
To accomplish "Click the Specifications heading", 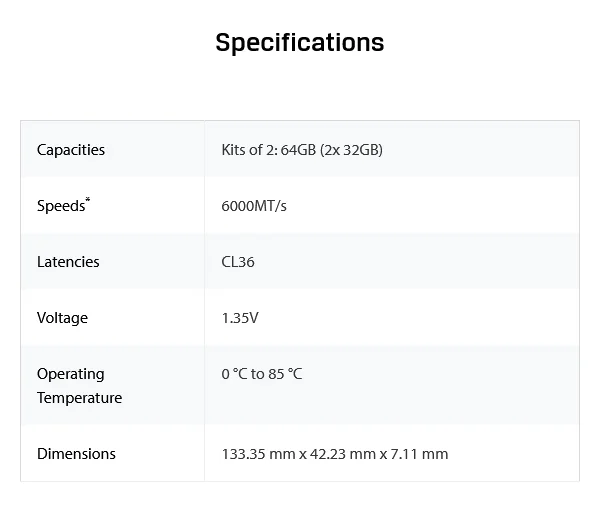I will point(300,42).
